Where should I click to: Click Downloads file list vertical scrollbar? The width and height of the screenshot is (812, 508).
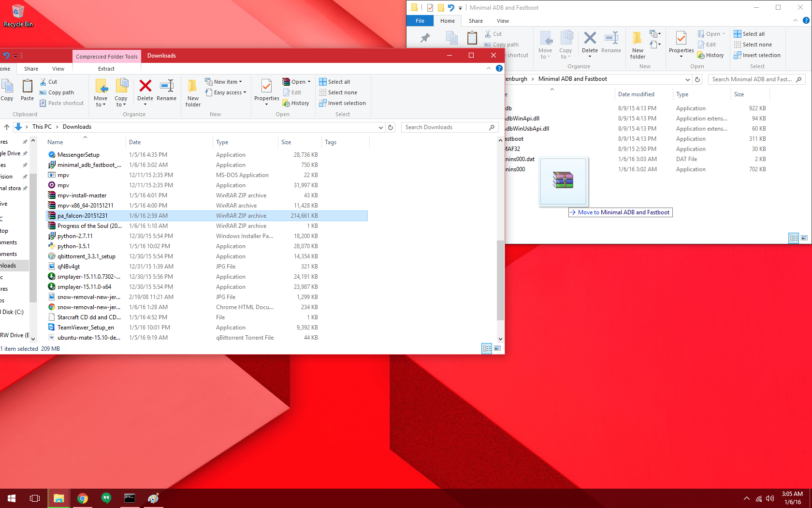pos(500,280)
